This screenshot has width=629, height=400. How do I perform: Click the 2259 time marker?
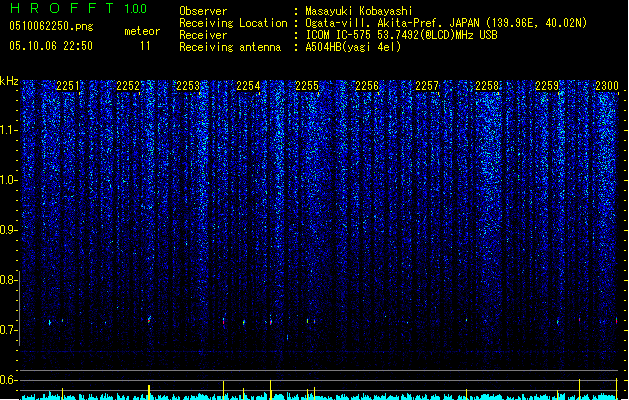(x=547, y=86)
